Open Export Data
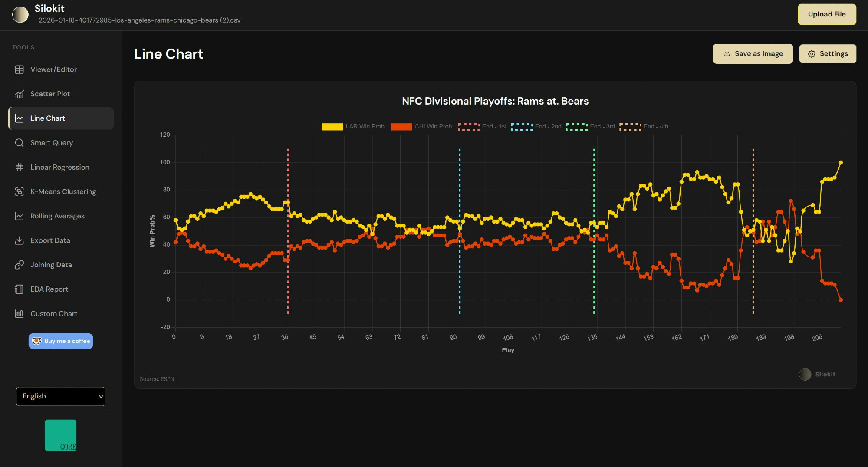This screenshot has width=868, height=467. pyautogui.click(x=61, y=240)
